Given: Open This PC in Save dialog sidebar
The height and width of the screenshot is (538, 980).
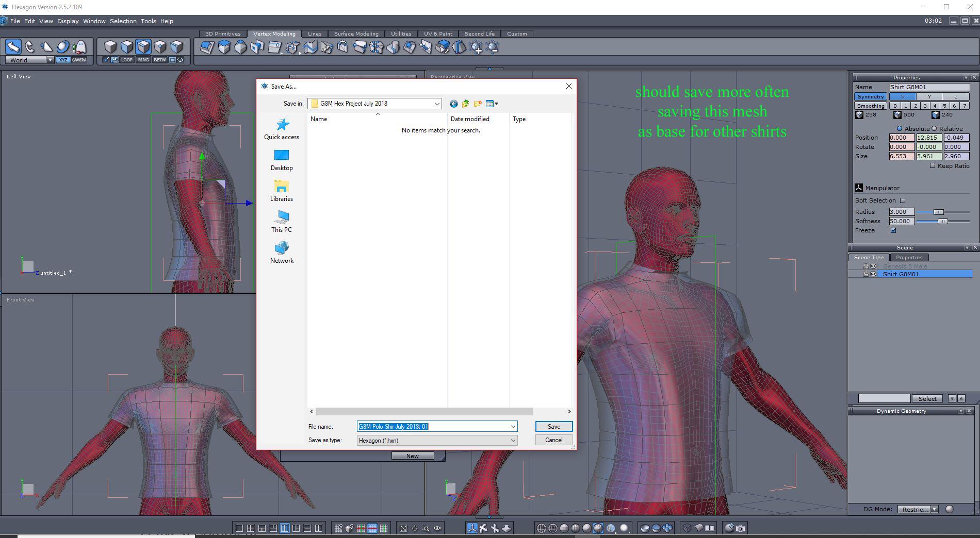Looking at the screenshot, I should [x=282, y=222].
